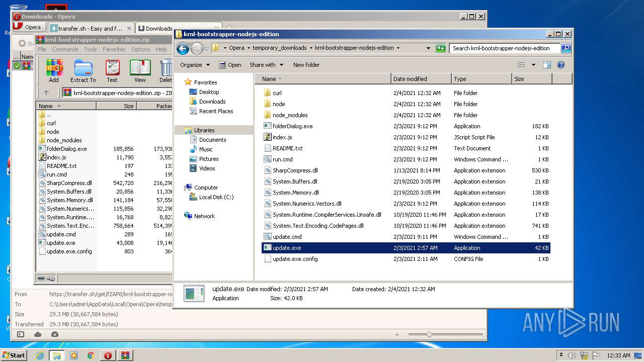644x362 pixels.
Task: Click the Open button in Explorer toolbar
Action: 230,65
